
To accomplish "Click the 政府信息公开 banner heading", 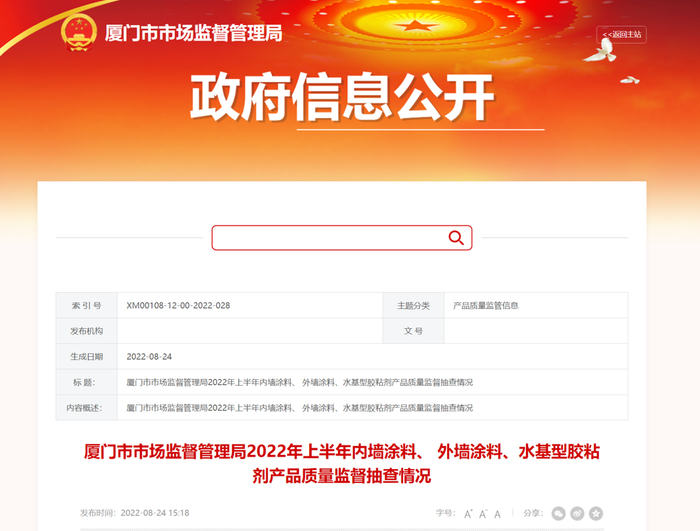I will pos(342,97).
